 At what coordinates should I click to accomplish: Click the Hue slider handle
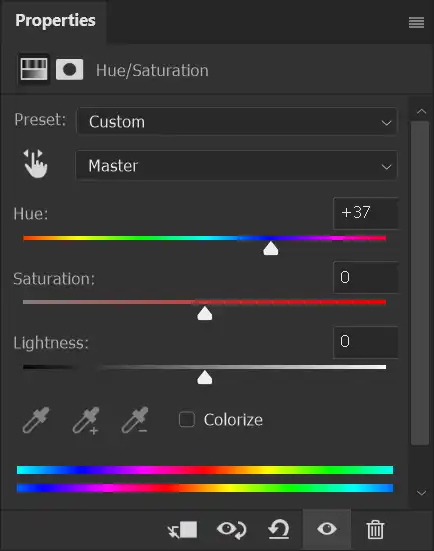tap(271, 248)
